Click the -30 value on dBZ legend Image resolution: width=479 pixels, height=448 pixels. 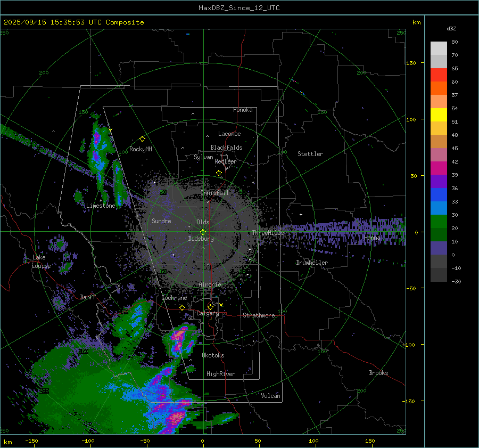[x=456, y=282]
